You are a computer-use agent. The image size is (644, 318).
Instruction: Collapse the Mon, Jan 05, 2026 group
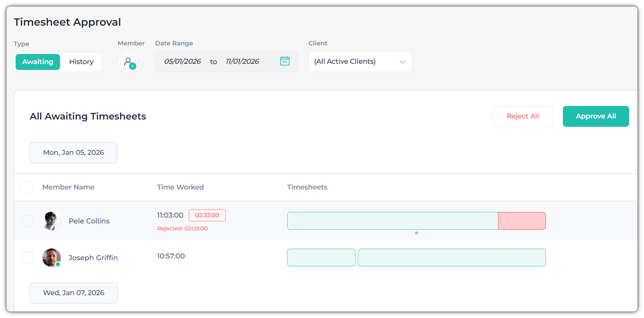coord(74,153)
